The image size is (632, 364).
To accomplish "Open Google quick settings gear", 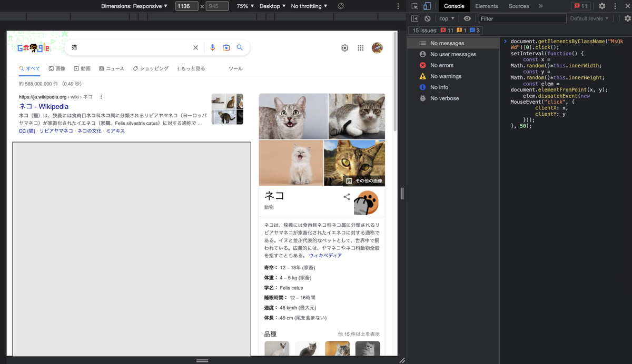I will (345, 48).
